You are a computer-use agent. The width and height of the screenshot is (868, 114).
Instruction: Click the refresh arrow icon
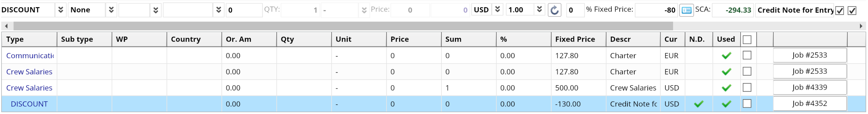554,10
